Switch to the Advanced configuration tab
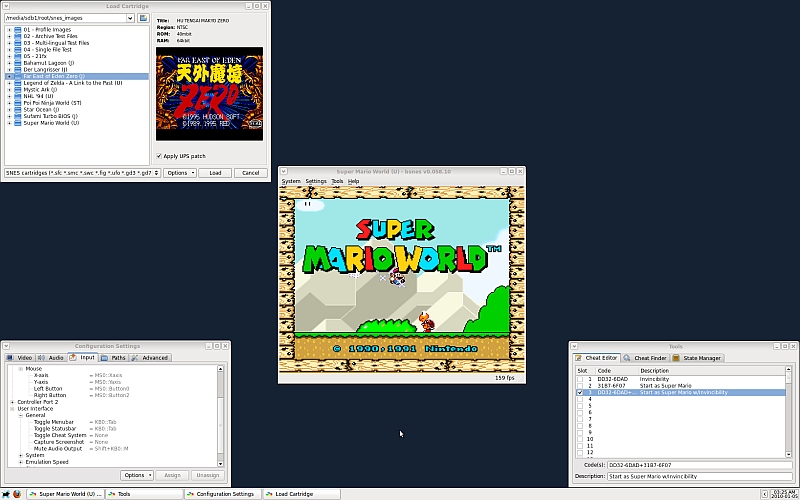This screenshot has height=500, width=800. (x=151, y=357)
